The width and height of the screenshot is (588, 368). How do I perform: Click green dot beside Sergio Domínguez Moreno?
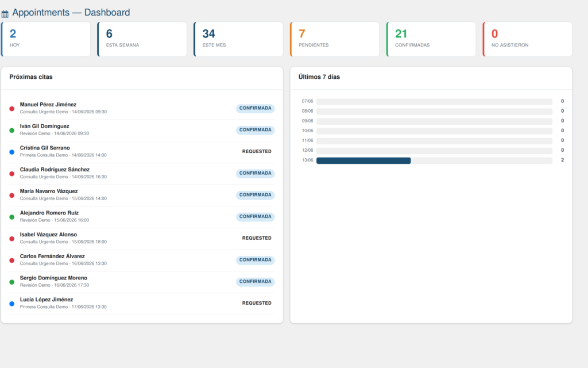[x=12, y=282]
